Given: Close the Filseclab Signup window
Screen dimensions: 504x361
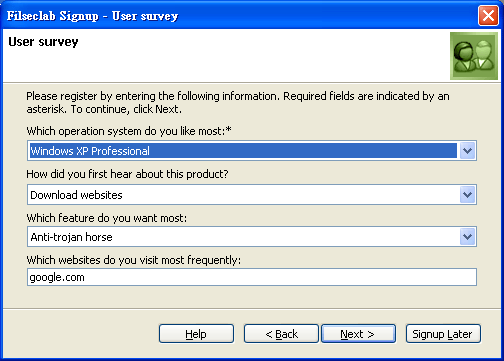Looking at the screenshot, I should (x=488, y=16).
